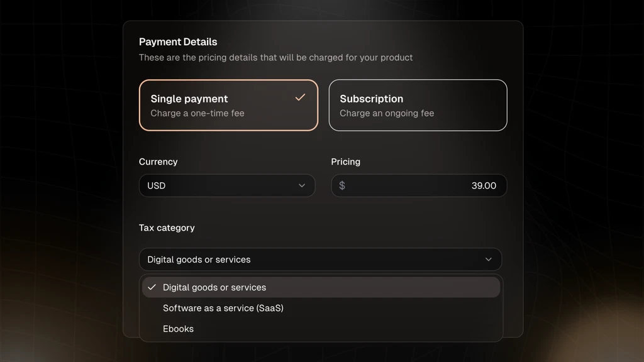Select Software as a service (SaaS) option
644x362 pixels.
pyautogui.click(x=223, y=308)
